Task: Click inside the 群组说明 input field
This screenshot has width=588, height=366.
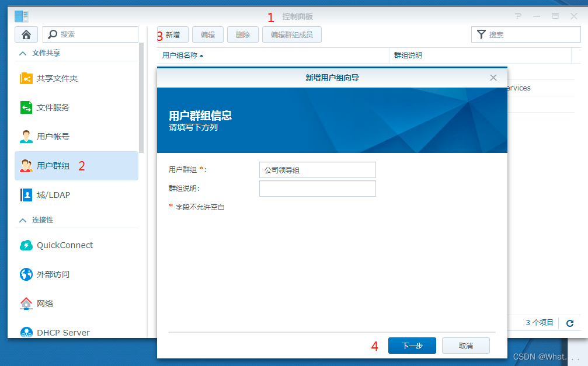Action: click(317, 189)
